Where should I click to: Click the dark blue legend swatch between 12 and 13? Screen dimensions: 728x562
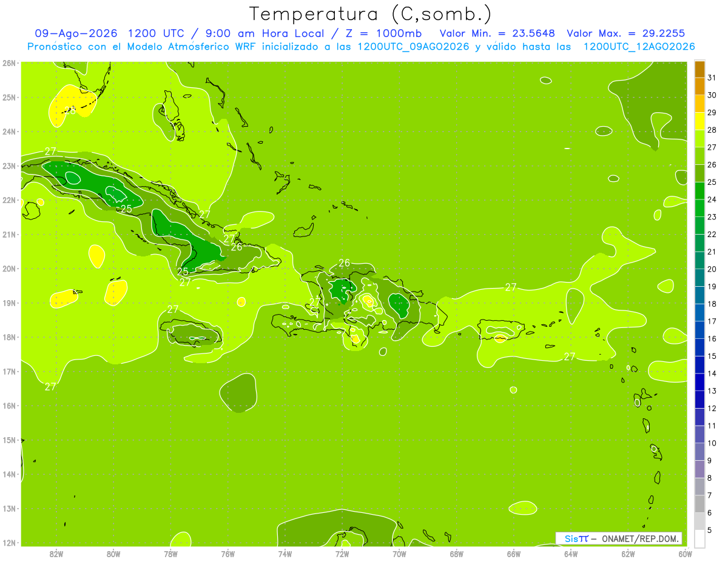pos(699,400)
